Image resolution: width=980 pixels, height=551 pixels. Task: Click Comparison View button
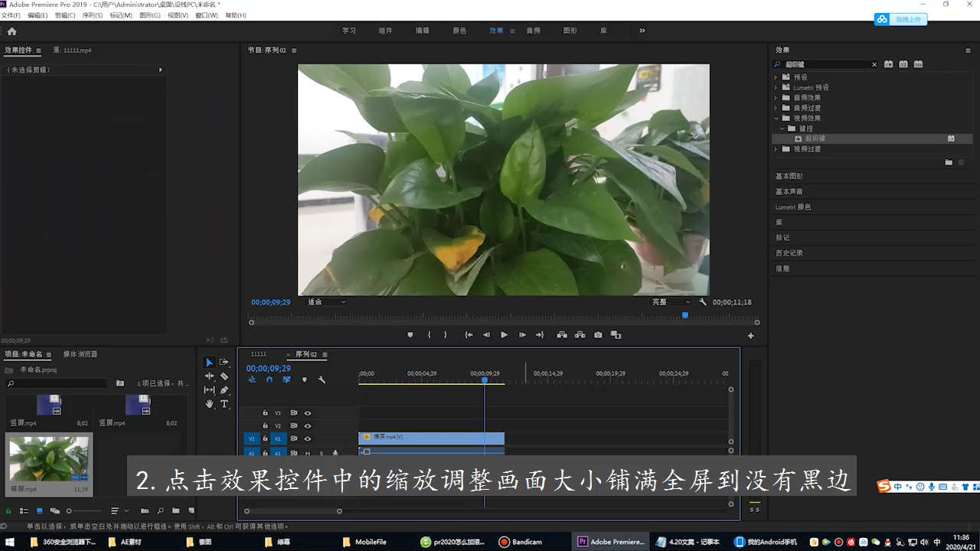point(616,335)
